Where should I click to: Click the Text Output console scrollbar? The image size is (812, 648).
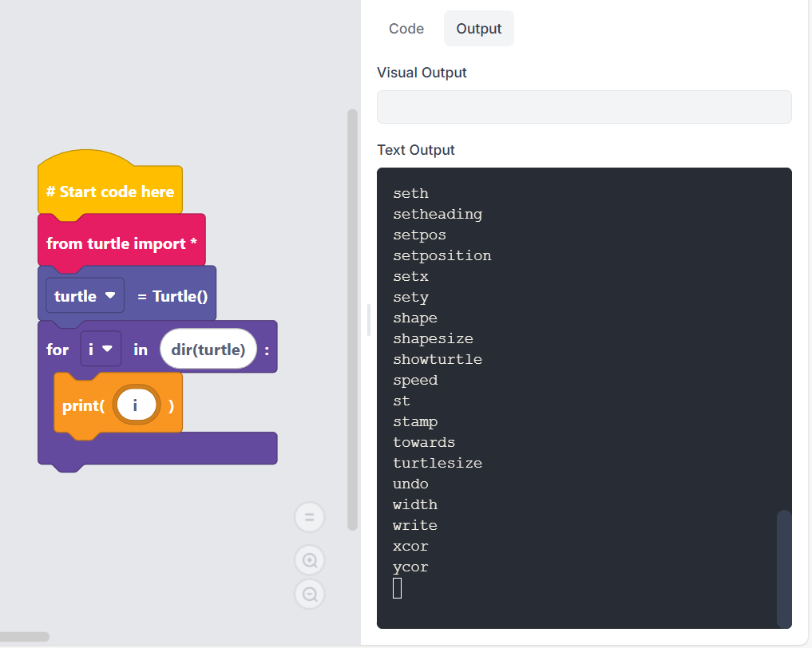(783, 567)
